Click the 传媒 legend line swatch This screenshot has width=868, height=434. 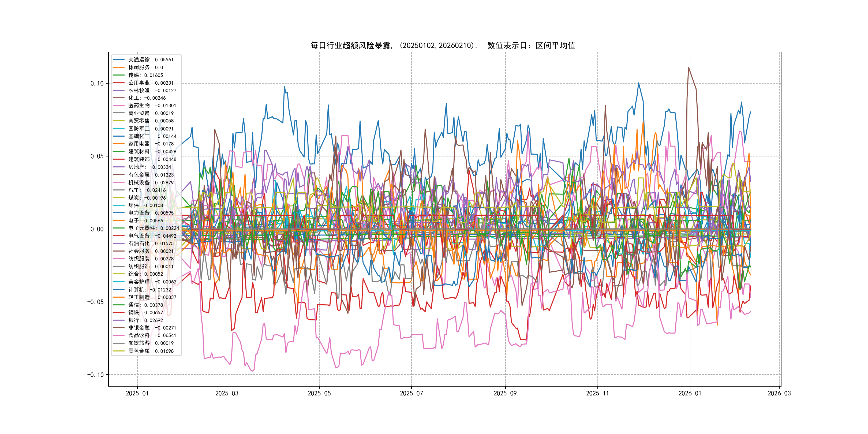(119, 75)
